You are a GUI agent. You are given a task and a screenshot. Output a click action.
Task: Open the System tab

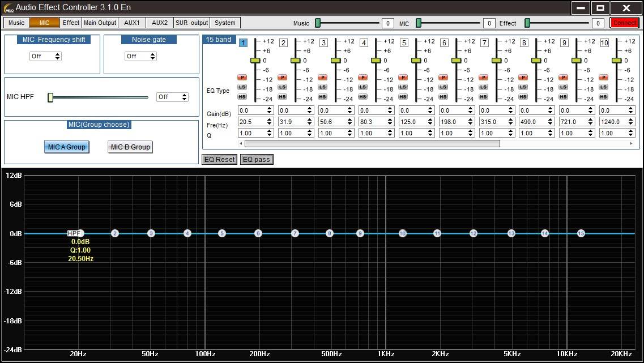(x=225, y=23)
